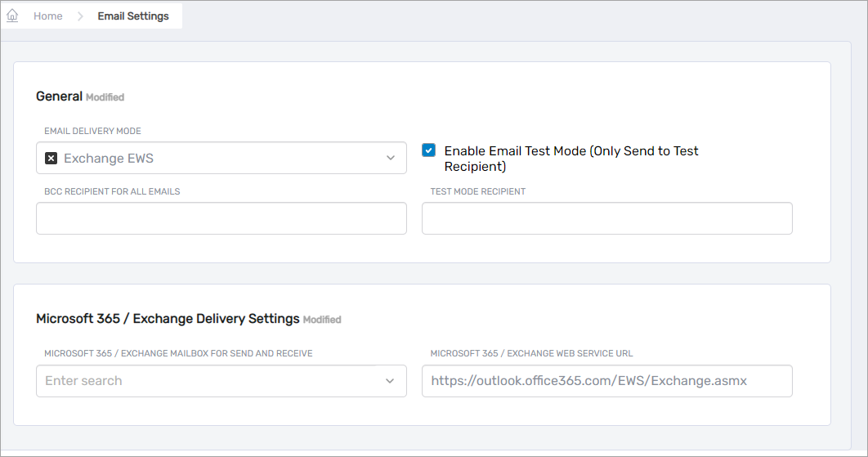Disable the Email Test Mode checkbox
This screenshot has height=457, width=868.
click(x=428, y=150)
